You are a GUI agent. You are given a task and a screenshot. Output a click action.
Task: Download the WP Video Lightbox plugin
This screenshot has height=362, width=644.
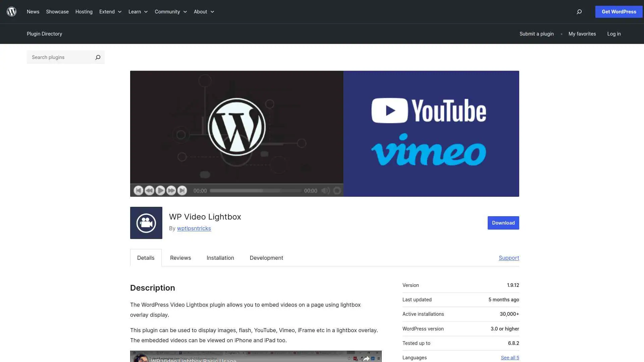pyautogui.click(x=503, y=223)
